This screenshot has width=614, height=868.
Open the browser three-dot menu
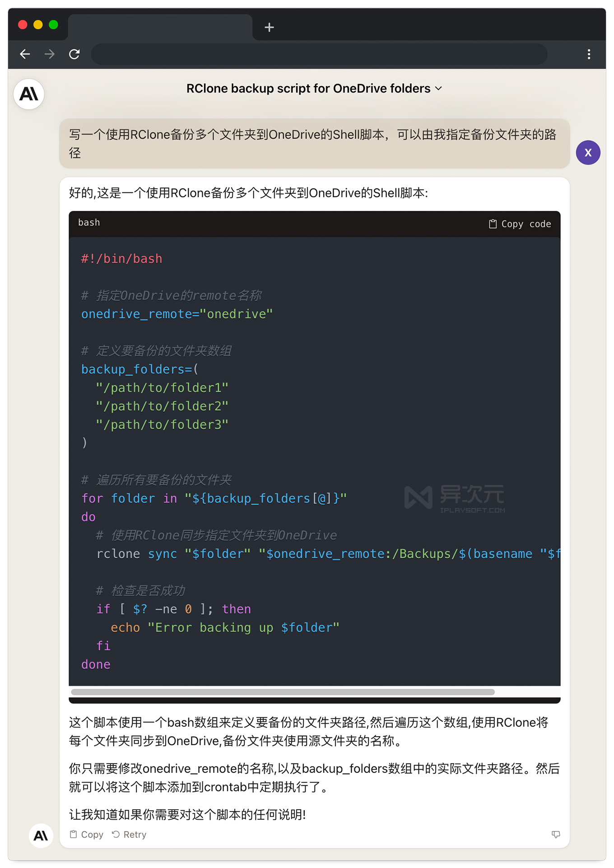tap(589, 54)
